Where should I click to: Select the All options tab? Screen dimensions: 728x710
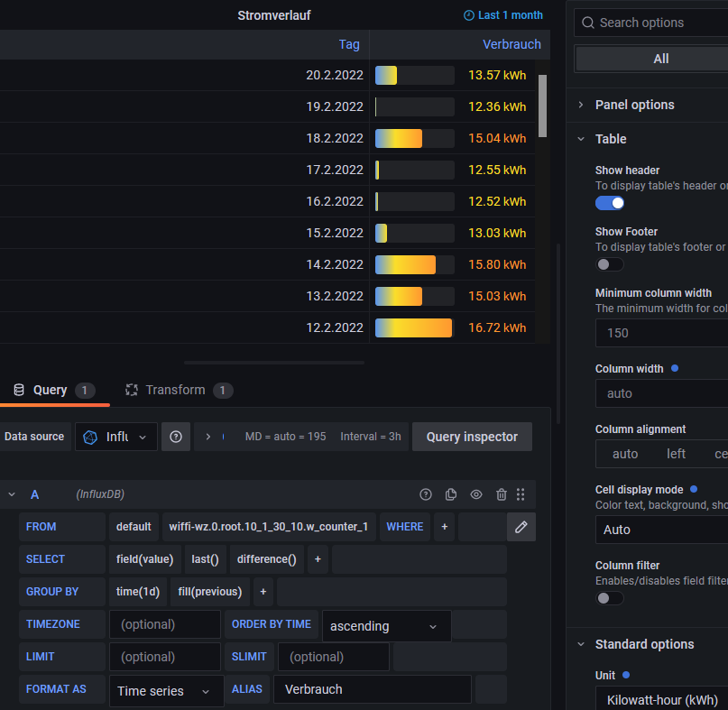point(660,59)
